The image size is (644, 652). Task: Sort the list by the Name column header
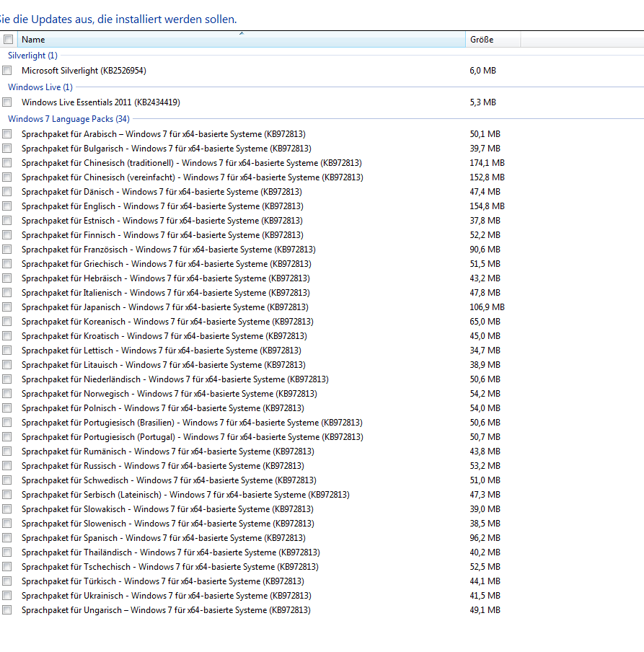click(x=241, y=40)
